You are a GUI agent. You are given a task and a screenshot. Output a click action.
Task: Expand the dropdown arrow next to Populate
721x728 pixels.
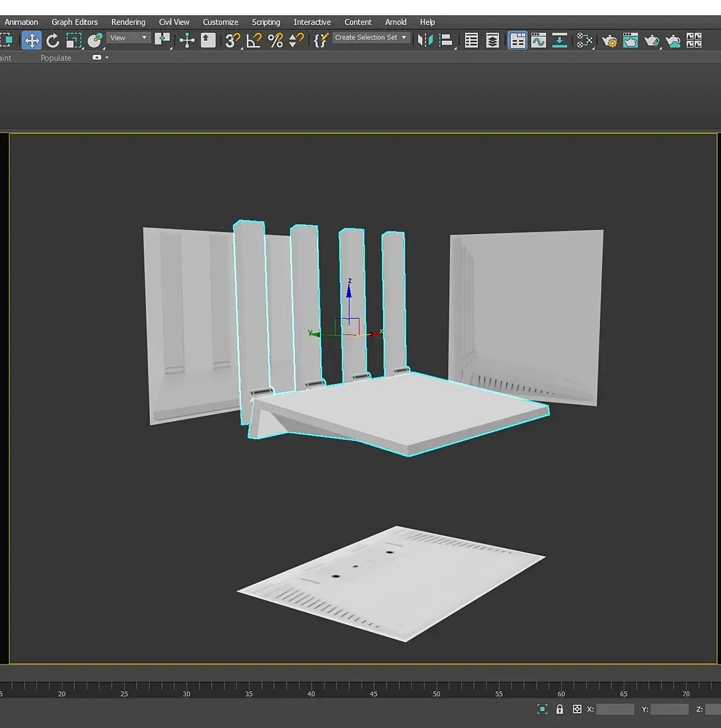pyautogui.click(x=107, y=57)
